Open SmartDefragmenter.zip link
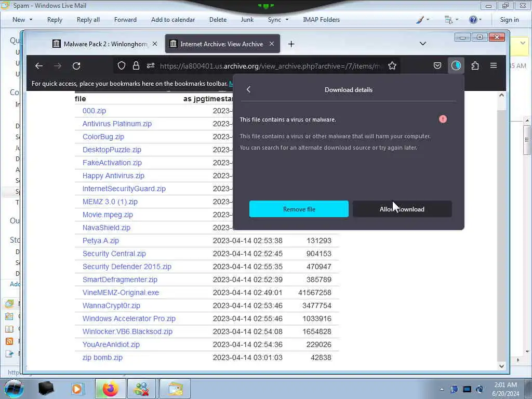 tap(120, 280)
